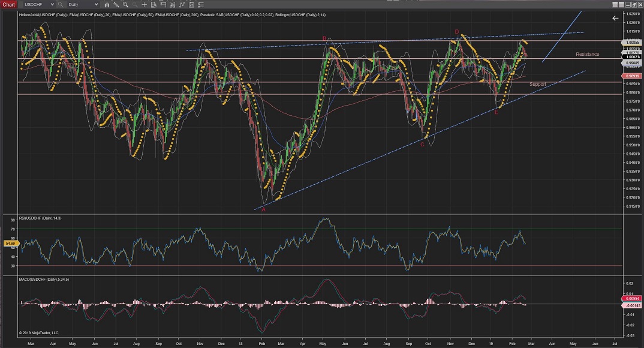
Task: Select the red point label A
Action: (264, 209)
